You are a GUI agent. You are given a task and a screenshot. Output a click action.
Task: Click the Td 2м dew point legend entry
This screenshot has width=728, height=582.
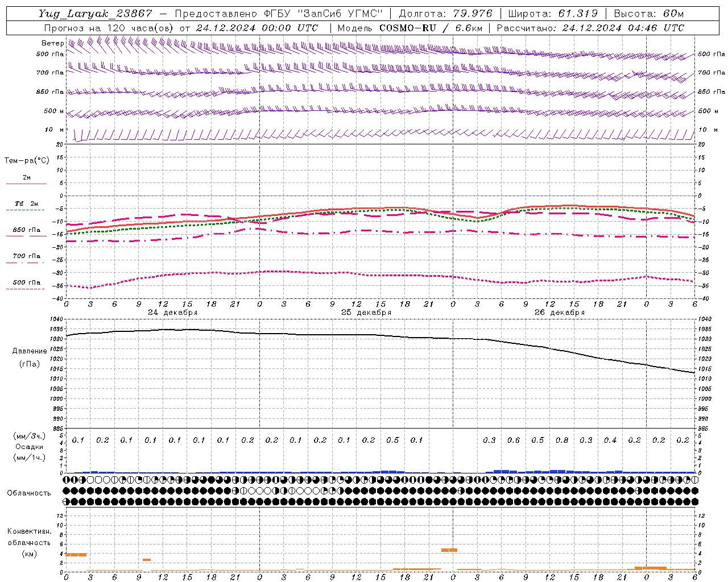26,203
